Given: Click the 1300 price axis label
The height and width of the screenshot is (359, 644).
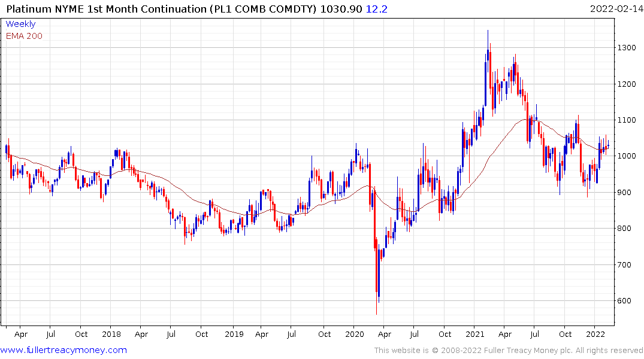Looking at the screenshot, I should point(627,48).
